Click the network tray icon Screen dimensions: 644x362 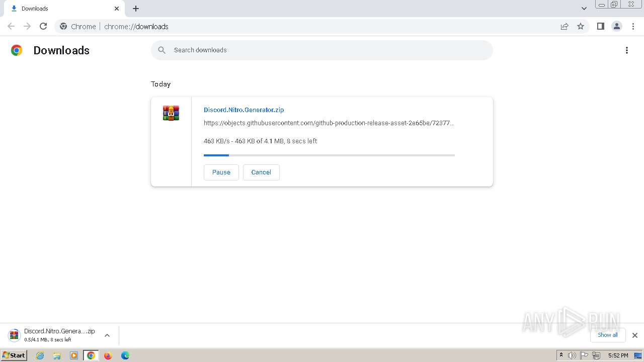tap(596, 355)
